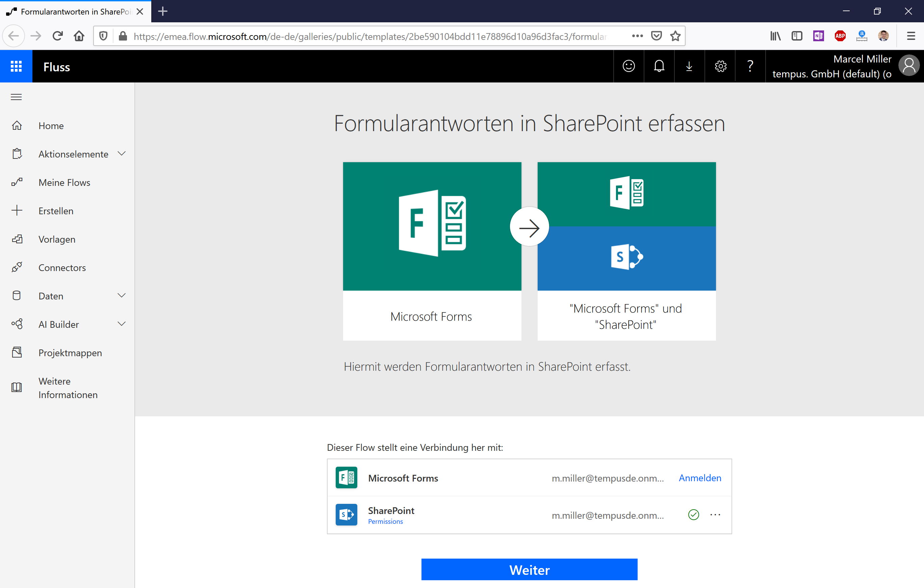Screen dimensions: 924x588
Task: Click the browser home button
Action: [79, 36]
